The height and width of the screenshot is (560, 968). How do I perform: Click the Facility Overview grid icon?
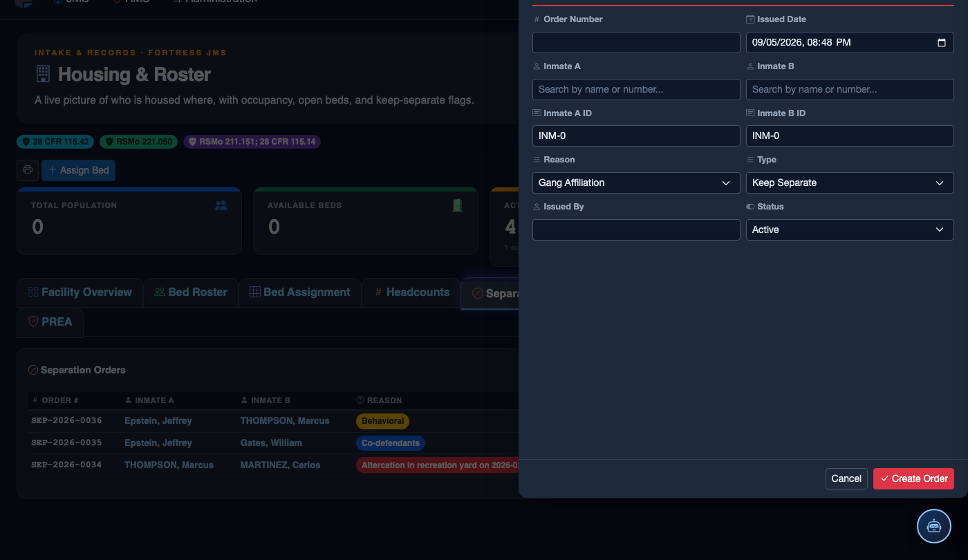[x=33, y=292]
